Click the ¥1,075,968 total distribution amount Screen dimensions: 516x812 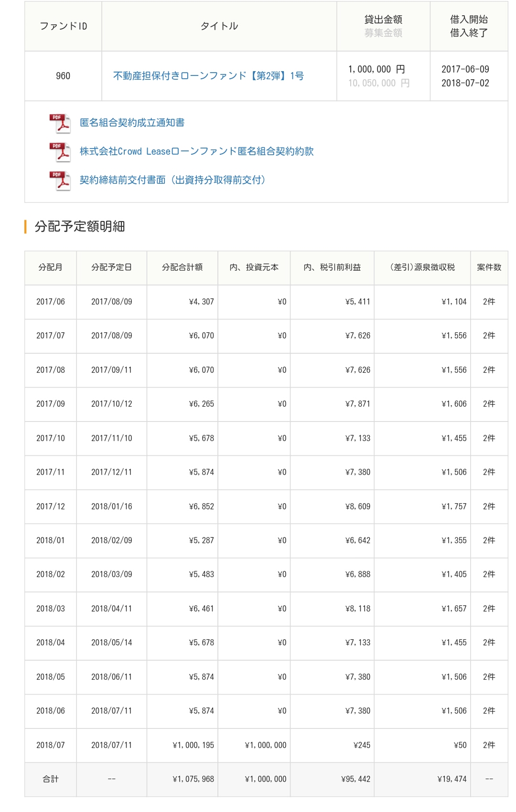pyautogui.click(x=193, y=779)
